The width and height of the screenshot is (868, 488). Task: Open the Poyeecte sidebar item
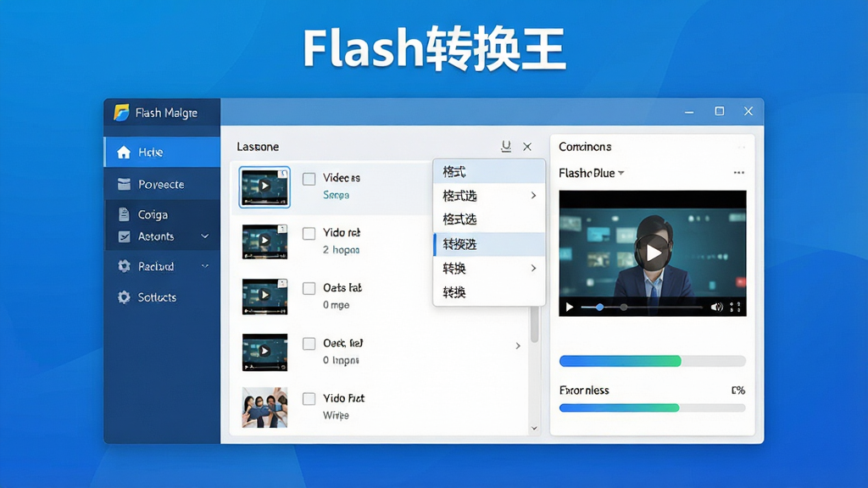[x=162, y=184]
